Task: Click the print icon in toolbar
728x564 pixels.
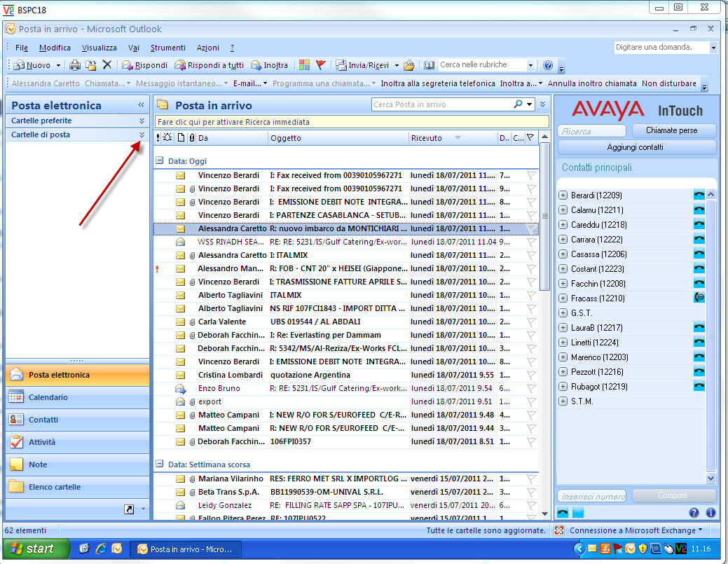Action: 74,65
